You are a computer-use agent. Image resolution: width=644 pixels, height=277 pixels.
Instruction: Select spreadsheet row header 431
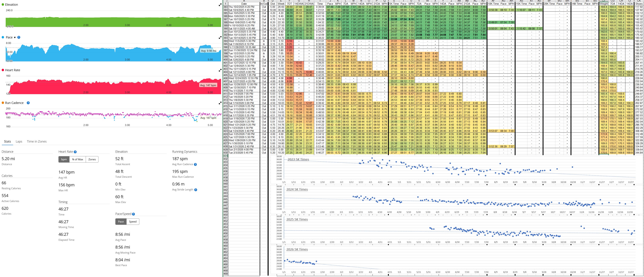pyautogui.click(x=226, y=156)
